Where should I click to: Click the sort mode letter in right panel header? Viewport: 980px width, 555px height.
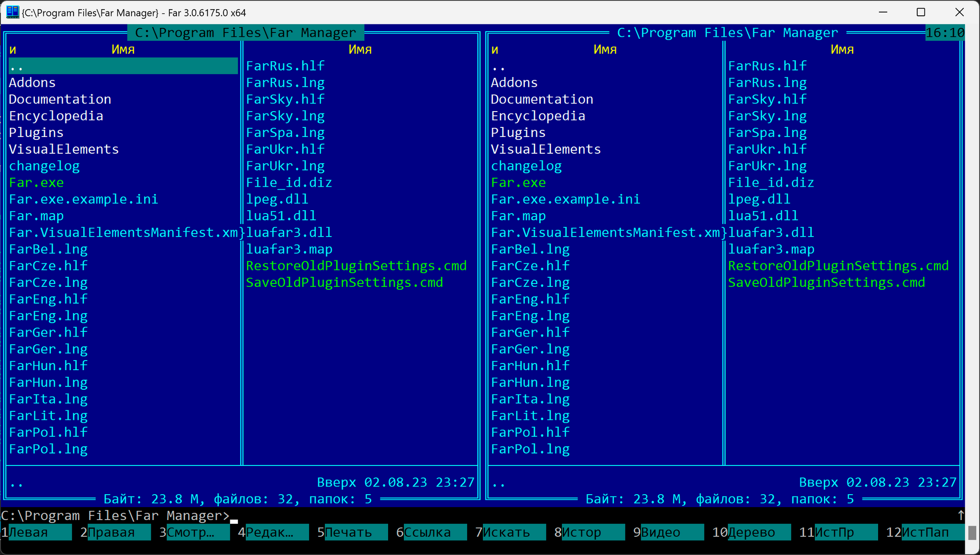click(495, 49)
